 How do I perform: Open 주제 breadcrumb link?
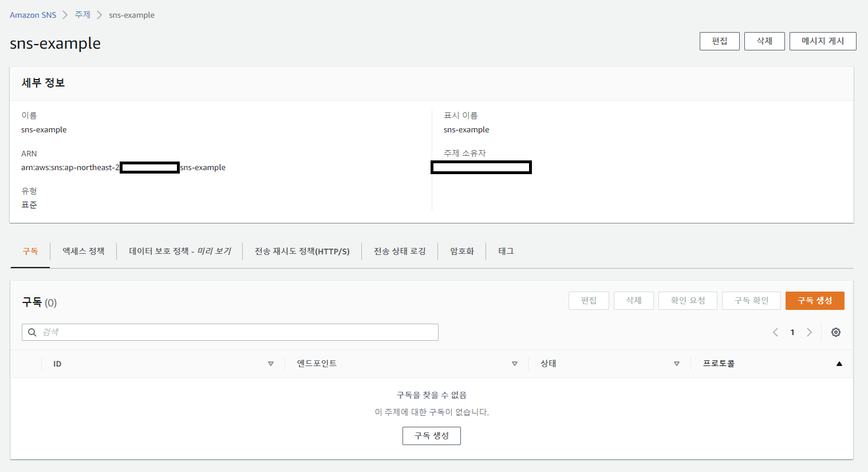pyautogui.click(x=82, y=15)
